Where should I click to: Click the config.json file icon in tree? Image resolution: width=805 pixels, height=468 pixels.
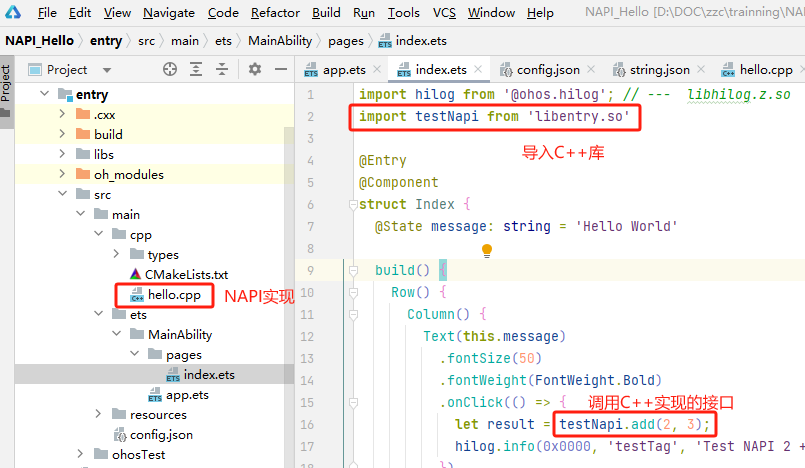pos(120,435)
